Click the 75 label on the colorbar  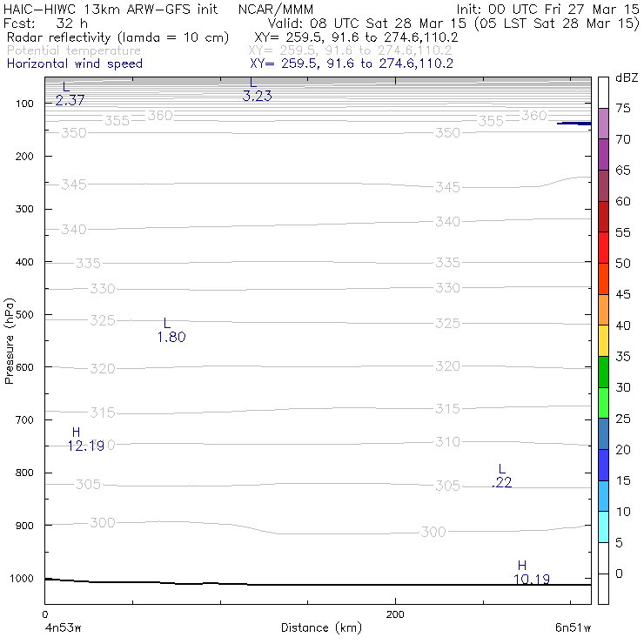pyautogui.click(x=622, y=108)
